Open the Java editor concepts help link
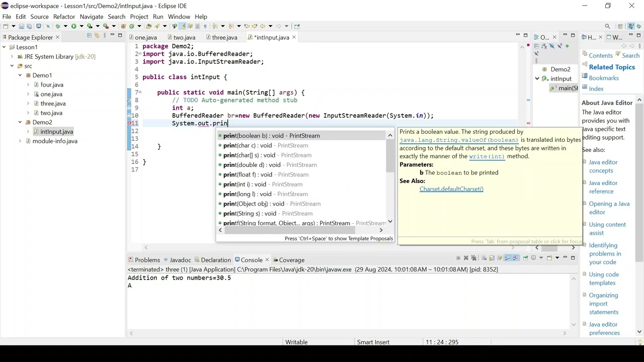This screenshot has width=644, height=362. click(603, 166)
